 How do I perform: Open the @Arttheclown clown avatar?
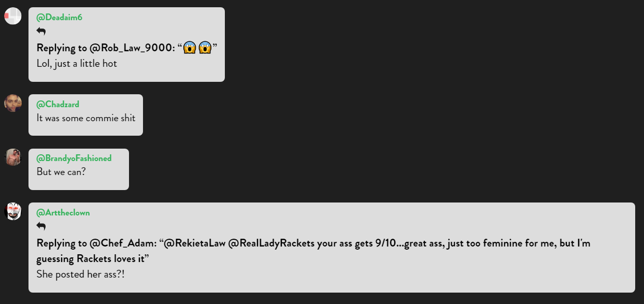(13, 211)
